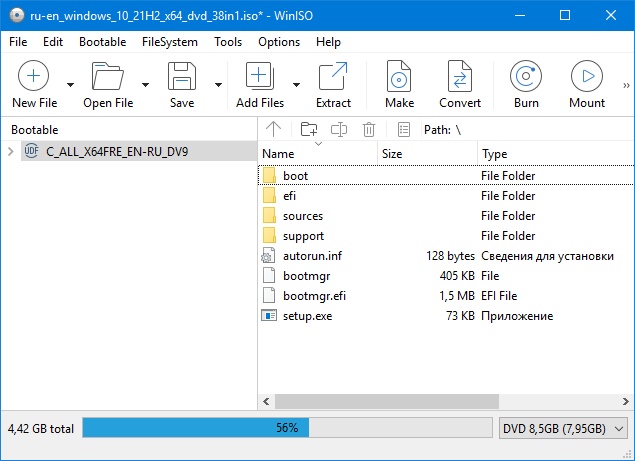Click the Convert toolbar icon
The width and height of the screenshot is (635, 461).
pos(460,78)
